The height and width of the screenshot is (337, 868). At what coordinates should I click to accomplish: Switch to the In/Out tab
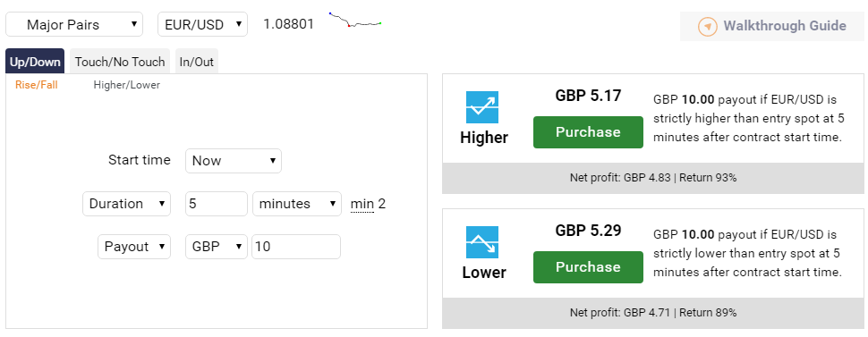click(197, 62)
